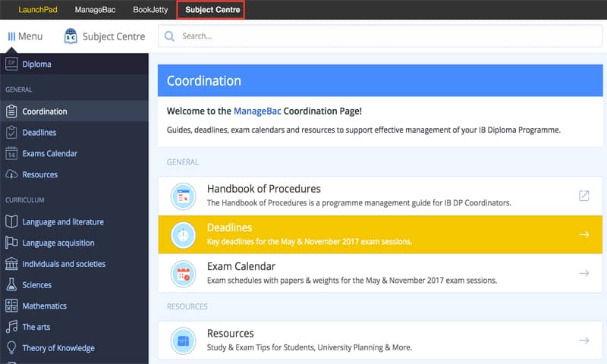The image size is (607, 364).
Task: Click the Subject Centre logo icon
Action: point(71,36)
